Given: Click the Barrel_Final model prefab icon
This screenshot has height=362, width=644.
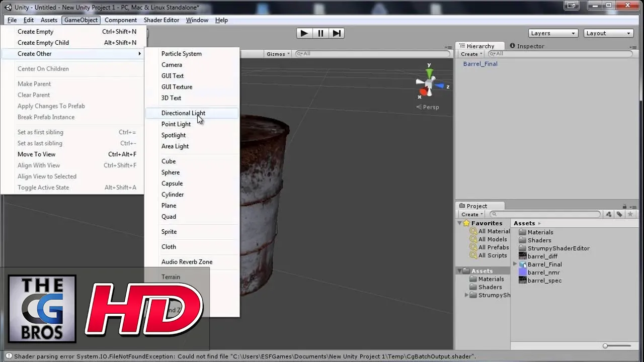Looking at the screenshot, I should click(x=523, y=264).
